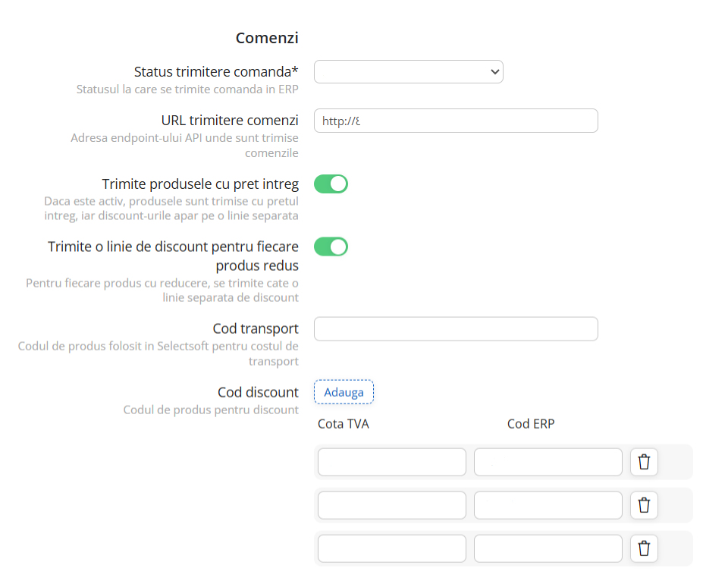Click the 'Status trimitere comanda*' label
The height and width of the screenshot is (584, 728).
(216, 72)
